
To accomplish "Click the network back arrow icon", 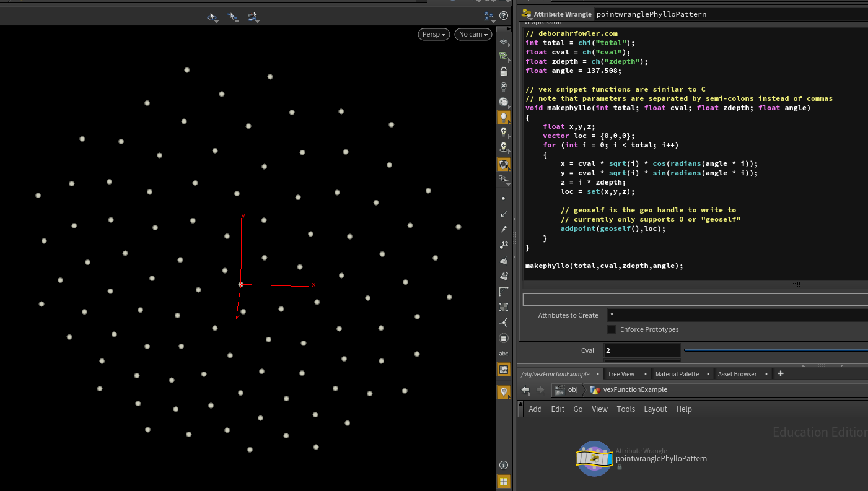I will [526, 390].
